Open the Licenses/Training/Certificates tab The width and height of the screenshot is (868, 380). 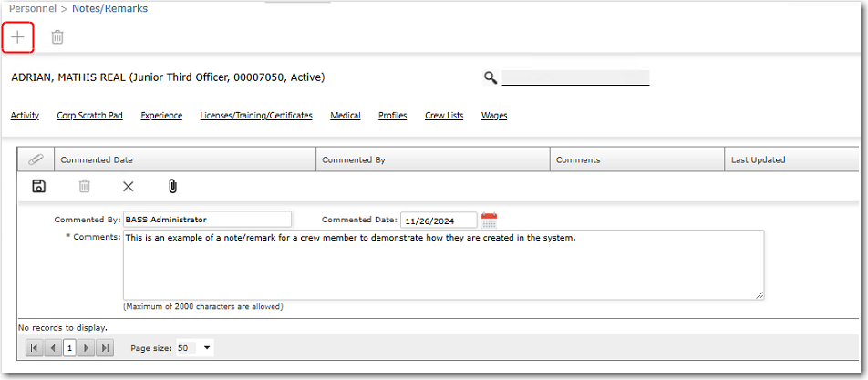pyautogui.click(x=256, y=116)
